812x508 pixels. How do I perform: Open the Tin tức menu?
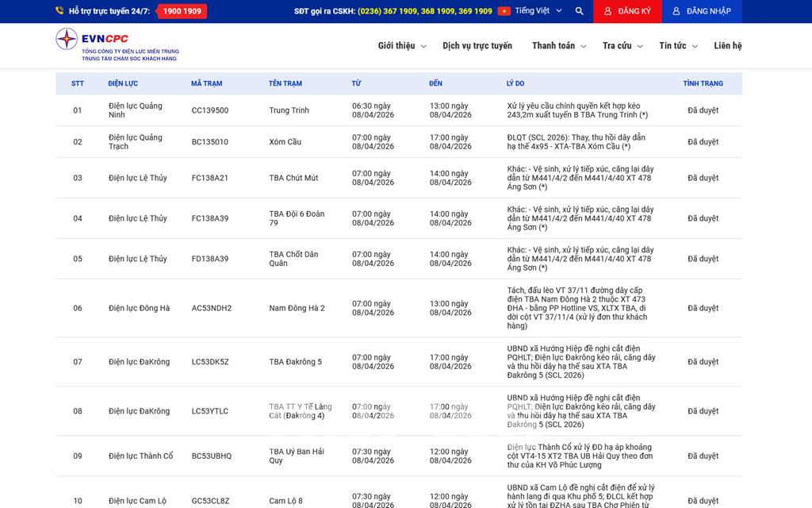click(677, 46)
